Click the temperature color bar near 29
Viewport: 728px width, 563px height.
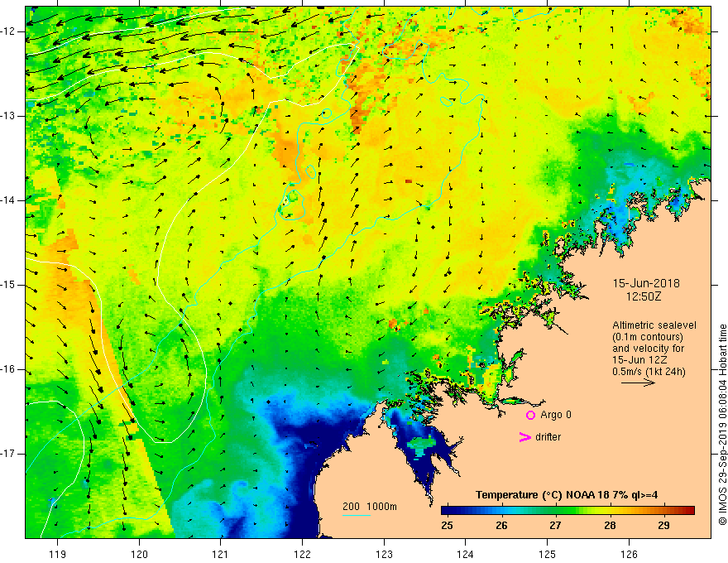coord(664,510)
